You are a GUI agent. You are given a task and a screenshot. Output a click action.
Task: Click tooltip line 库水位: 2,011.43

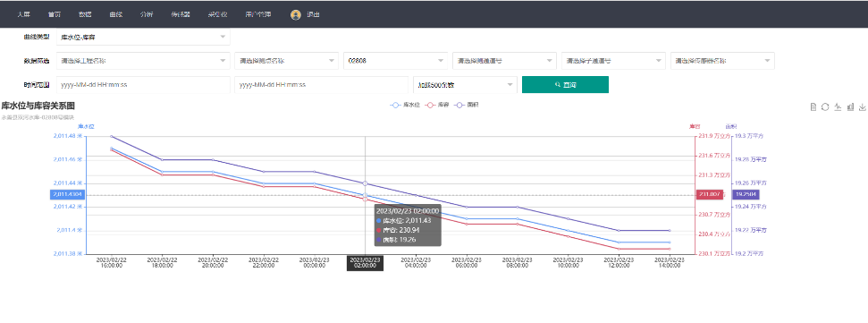coord(403,220)
